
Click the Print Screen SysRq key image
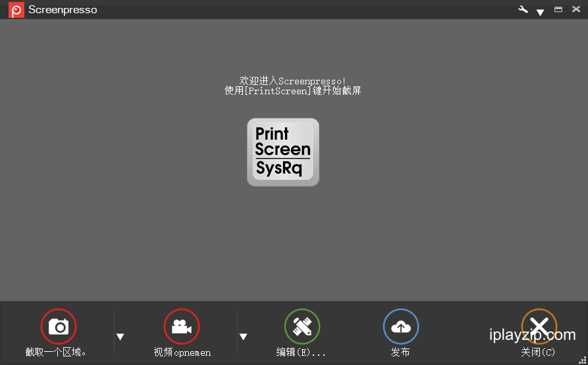[283, 152]
